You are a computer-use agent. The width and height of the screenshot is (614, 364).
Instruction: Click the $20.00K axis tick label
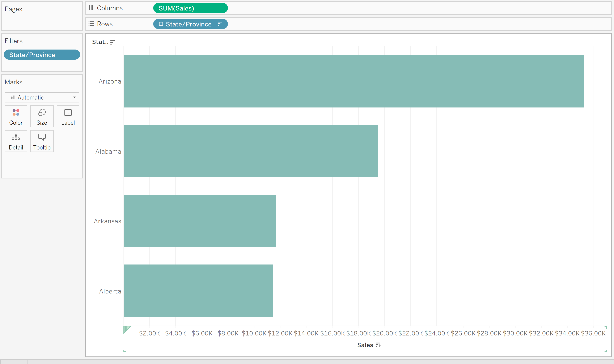(385, 333)
